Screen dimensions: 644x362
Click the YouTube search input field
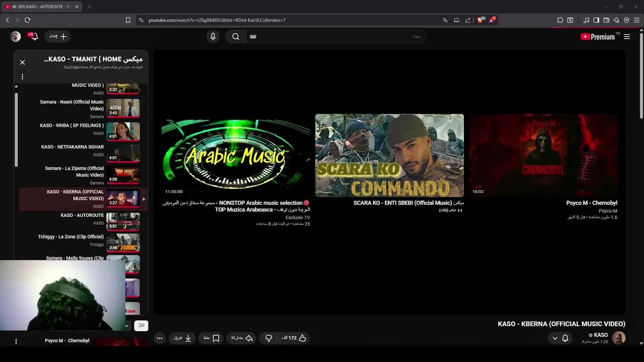point(336,36)
